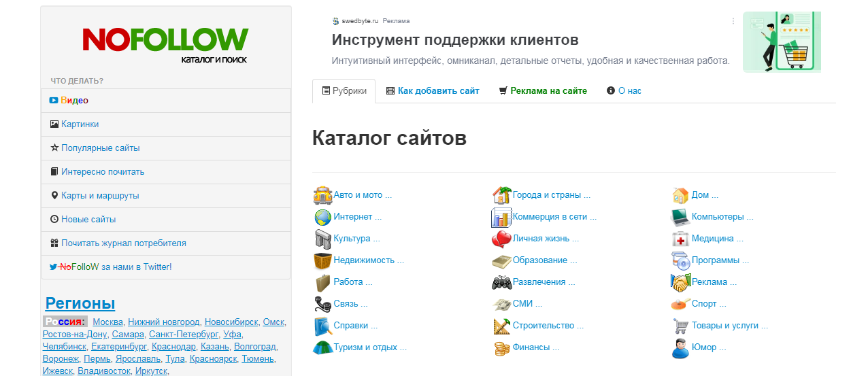868x376 pixels.
Task: Click the taxi icon beside Авто и мото
Action: [x=322, y=195]
